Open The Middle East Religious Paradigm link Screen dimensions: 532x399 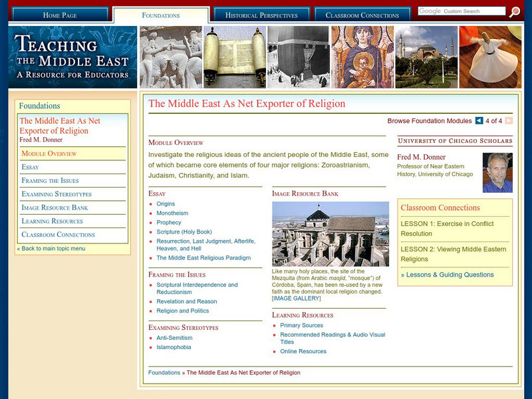[x=203, y=258]
